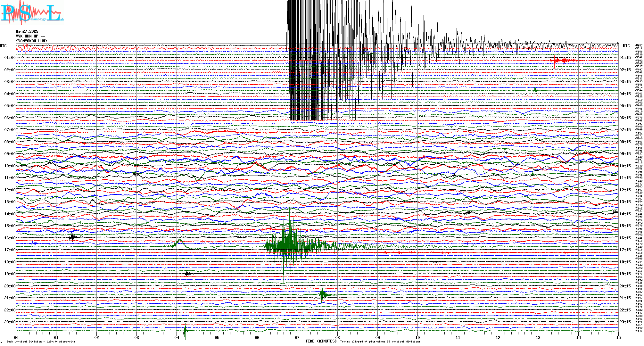This screenshot has width=644, height=346.
Task: Click minute 09 on the bottom time axis
Action: coord(377,337)
